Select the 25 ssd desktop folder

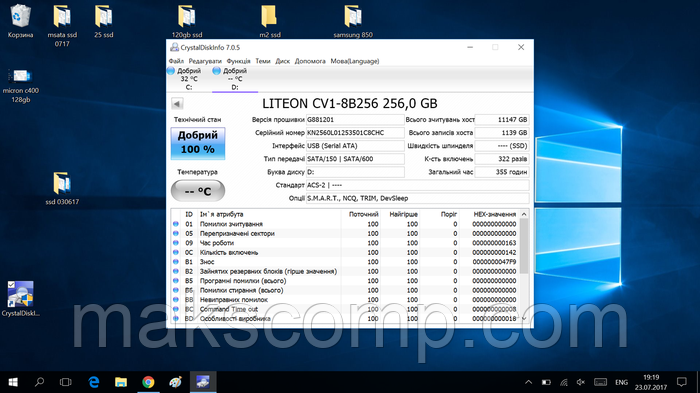[104, 21]
